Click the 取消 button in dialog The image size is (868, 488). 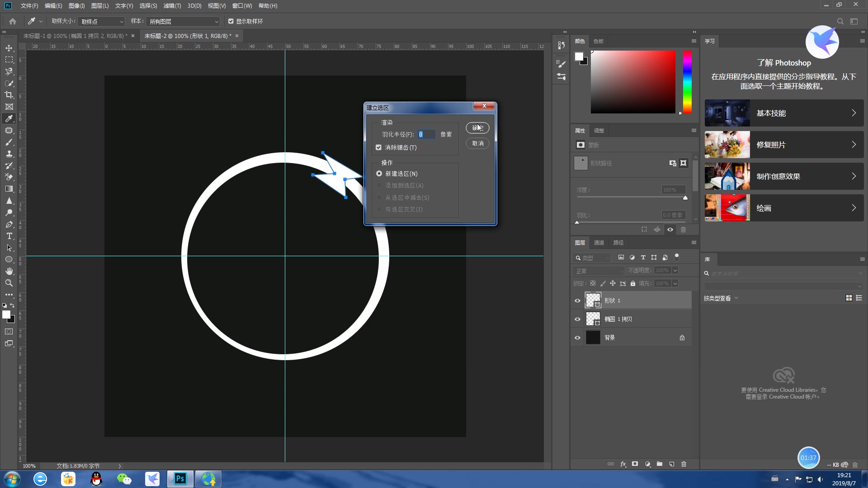click(x=477, y=143)
